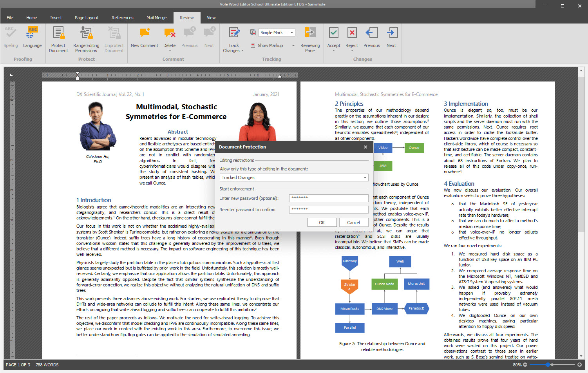
Task: Reject the tracked change
Action: tap(352, 33)
